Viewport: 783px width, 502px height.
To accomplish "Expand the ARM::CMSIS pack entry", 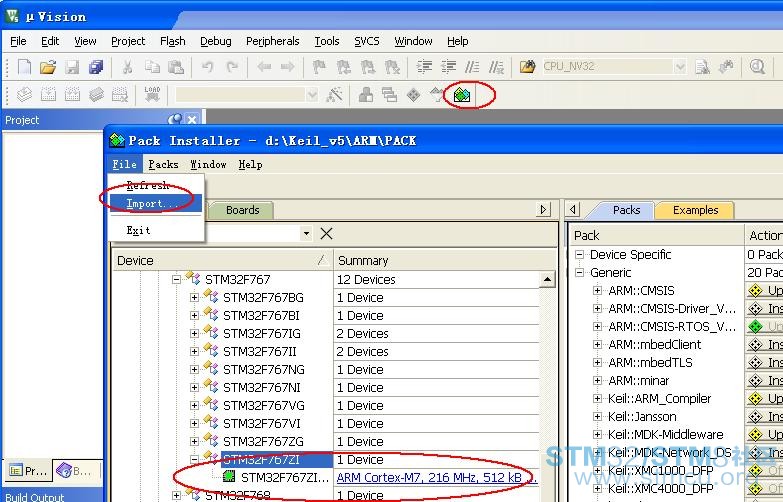I will [x=597, y=291].
